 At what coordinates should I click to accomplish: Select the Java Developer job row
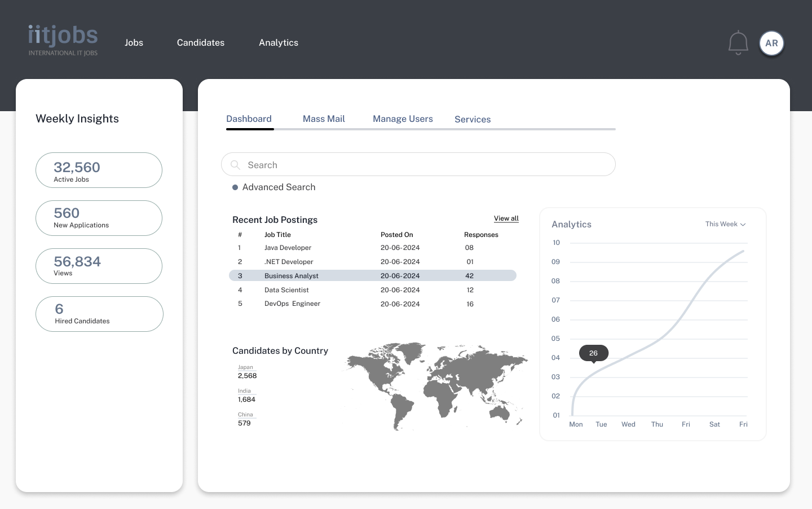373,248
